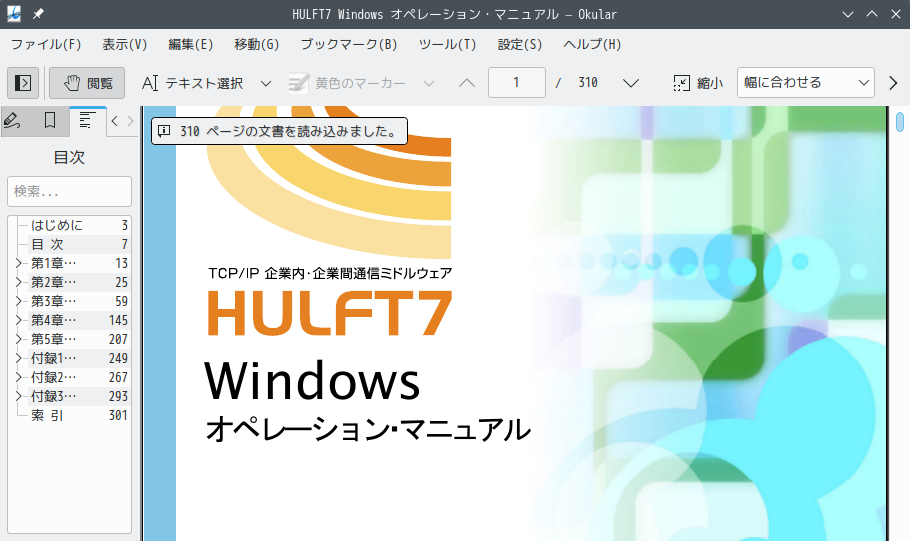The height and width of the screenshot is (541, 910).
Task: Expand the 付録1 tree node
Action: [x=19, y=358]
